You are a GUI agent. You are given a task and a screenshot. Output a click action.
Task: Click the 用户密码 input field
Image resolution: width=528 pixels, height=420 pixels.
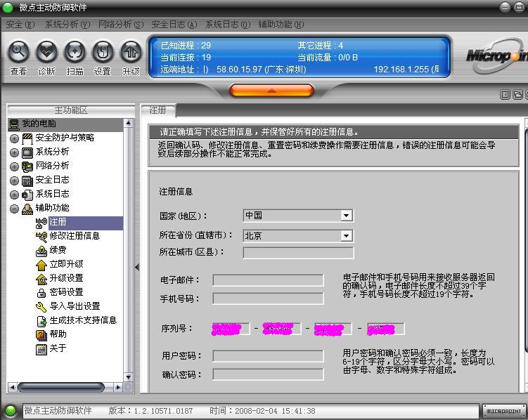pos(268,356)
